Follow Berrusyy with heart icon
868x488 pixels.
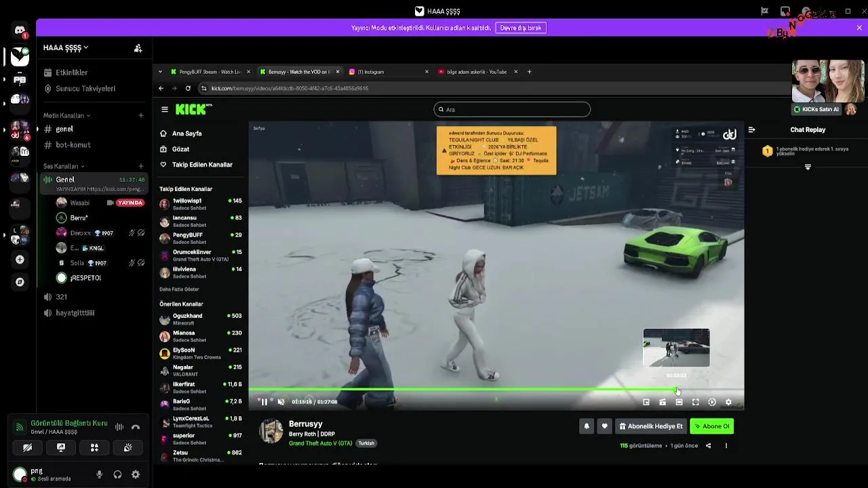604,426
